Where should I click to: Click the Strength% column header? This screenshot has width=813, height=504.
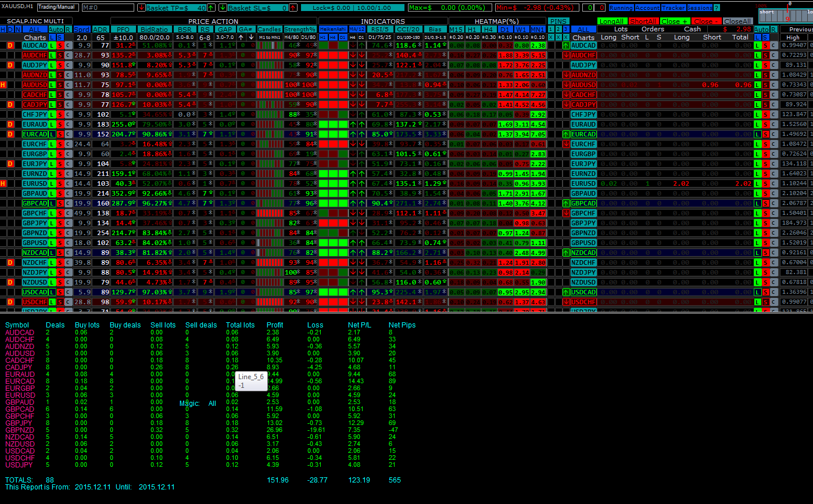[300, 29]
